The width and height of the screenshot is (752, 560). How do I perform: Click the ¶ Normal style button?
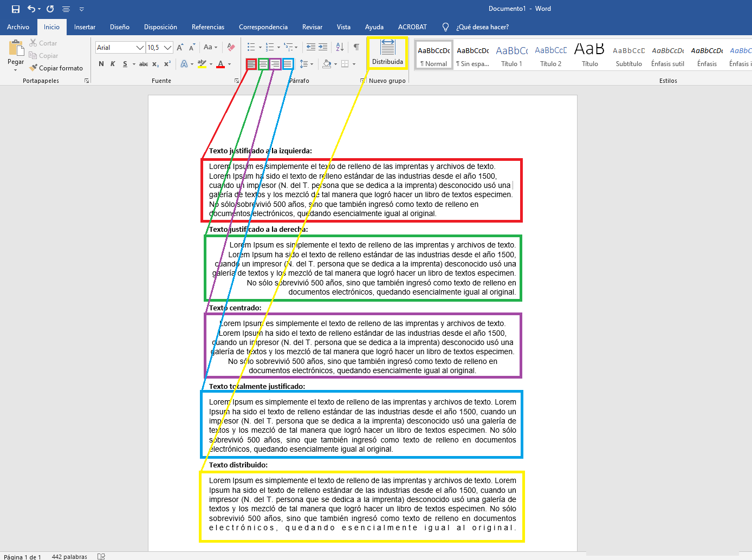click(x=433, y=54)
